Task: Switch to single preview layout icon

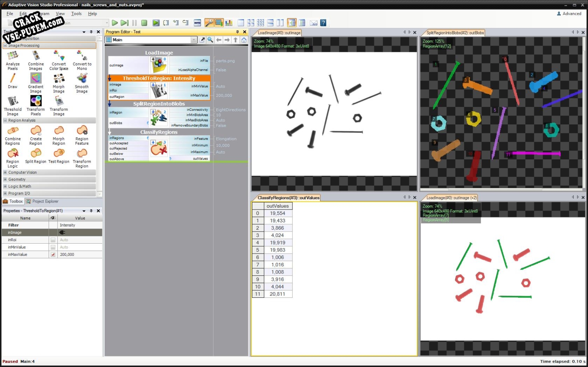Action: click(241, 23)
